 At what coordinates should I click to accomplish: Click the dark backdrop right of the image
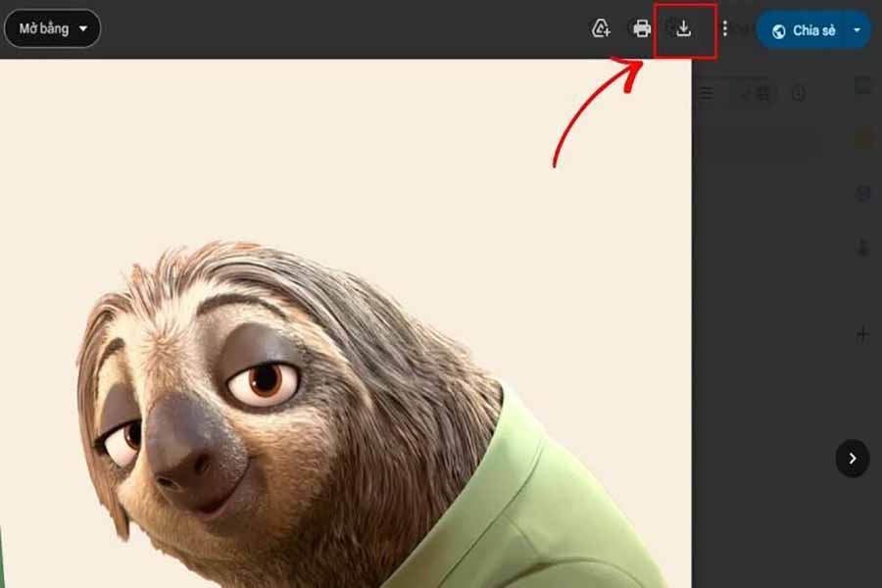tap(764, 392)
